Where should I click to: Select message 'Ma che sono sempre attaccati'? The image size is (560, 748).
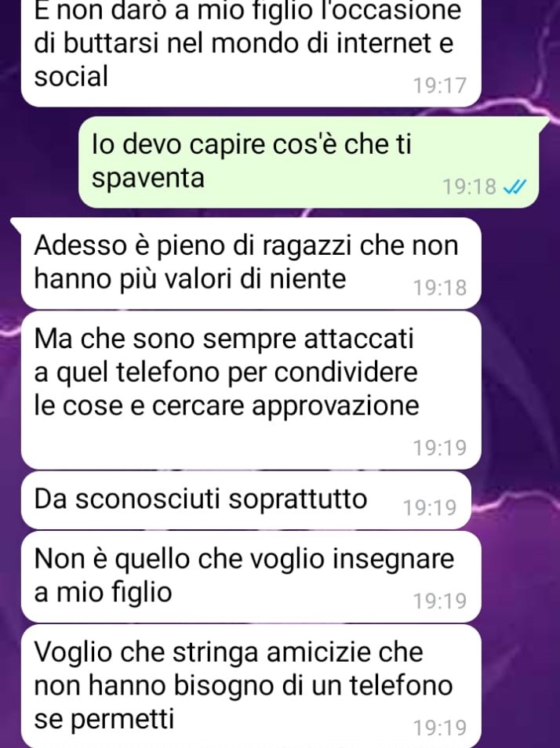[251, 390]
